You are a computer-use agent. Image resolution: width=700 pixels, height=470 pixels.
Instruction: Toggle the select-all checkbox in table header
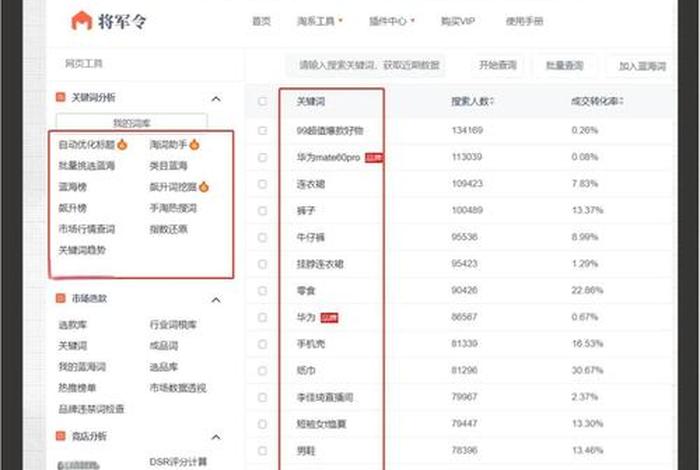(x=262, y=101)
